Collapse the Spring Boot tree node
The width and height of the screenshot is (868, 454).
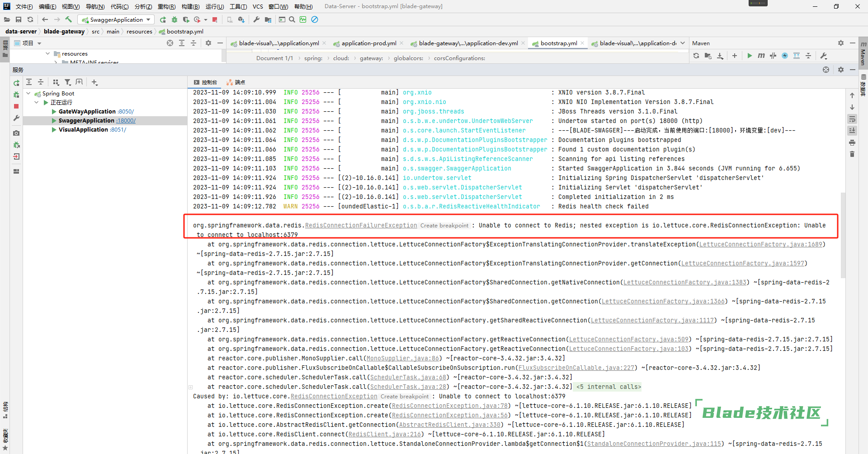click(x=28, y=94)
